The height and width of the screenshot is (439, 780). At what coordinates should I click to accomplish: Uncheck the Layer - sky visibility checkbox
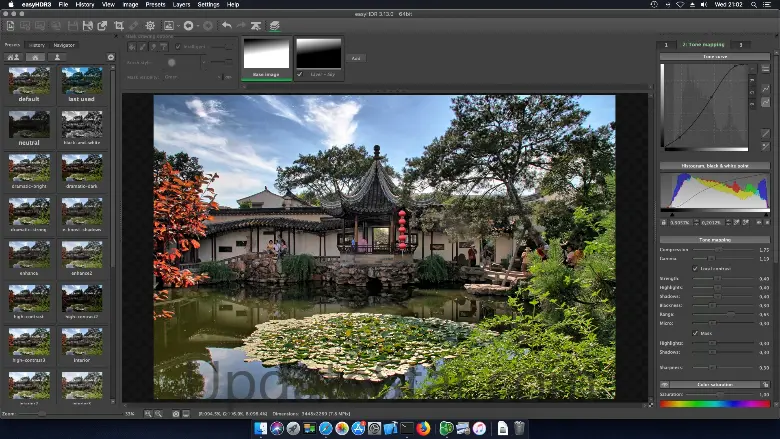(300, 73)
